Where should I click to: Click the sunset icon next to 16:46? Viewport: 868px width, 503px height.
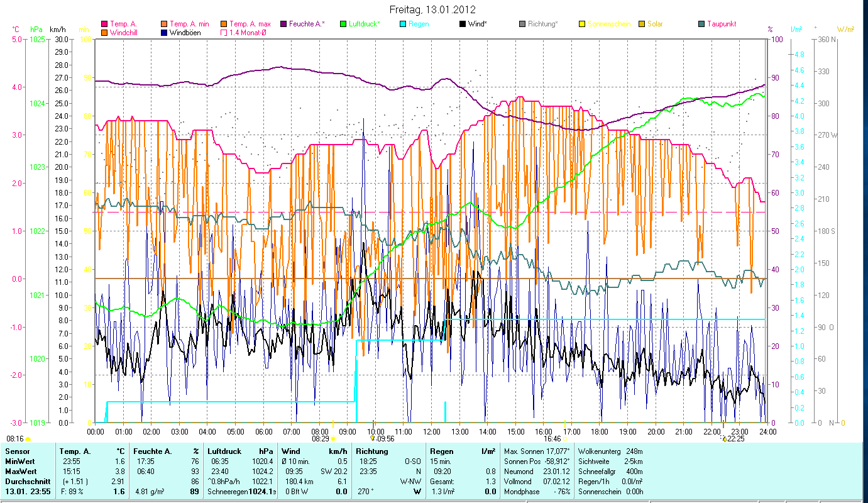564,439
